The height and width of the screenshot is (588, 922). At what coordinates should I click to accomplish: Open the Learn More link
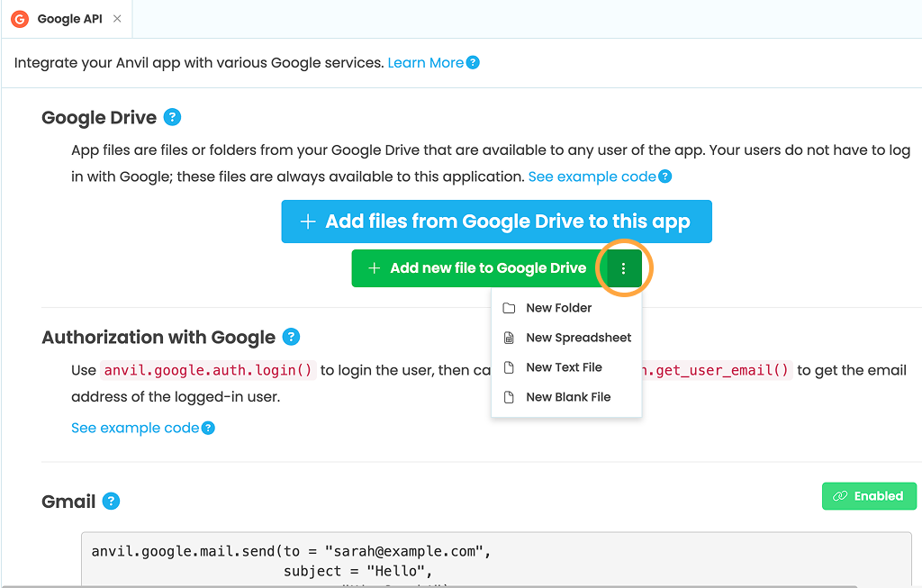(x=425, y=63)
